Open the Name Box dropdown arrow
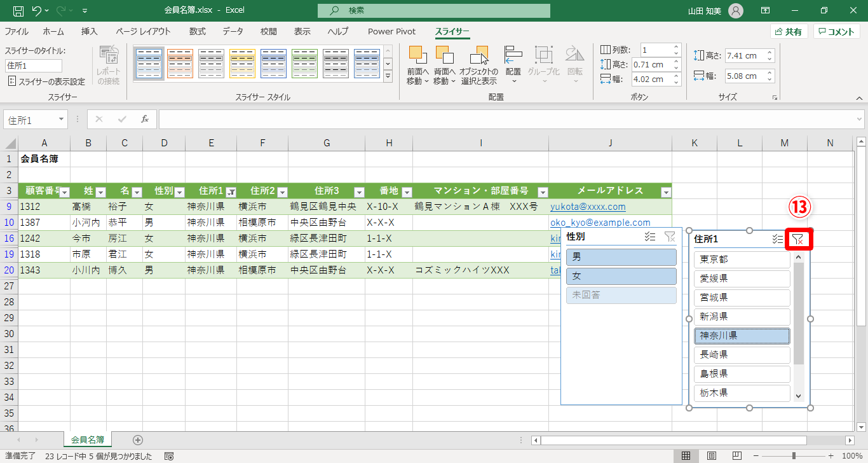Viewport: 868px width, 463px height. pyautogui.click(x=61, y=119)
